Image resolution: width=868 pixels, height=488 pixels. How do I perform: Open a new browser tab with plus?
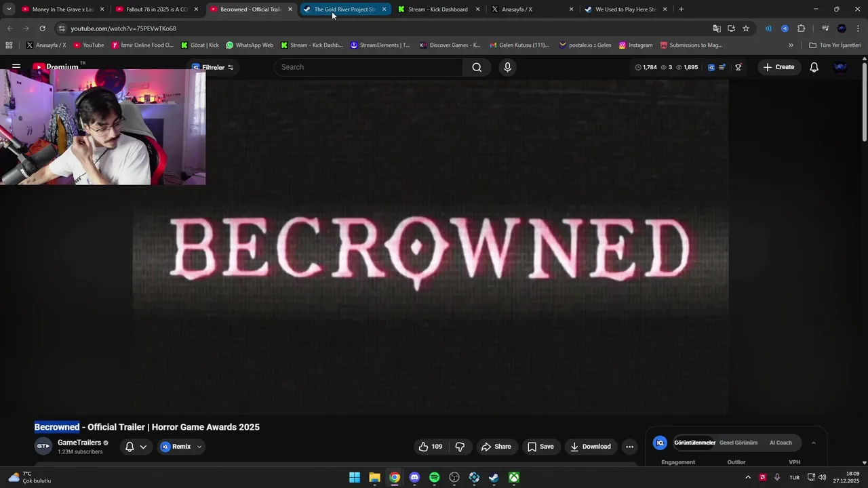pos(681,9)
